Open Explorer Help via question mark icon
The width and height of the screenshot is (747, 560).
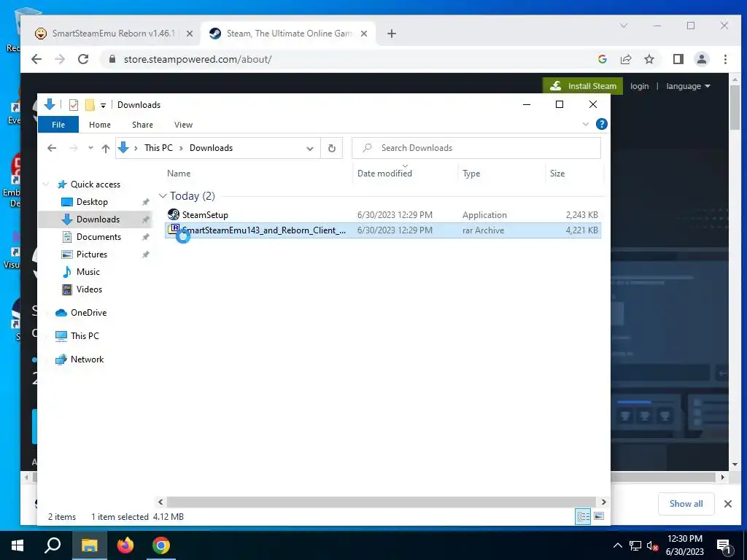pyautogui.click(x=602, y=124)
